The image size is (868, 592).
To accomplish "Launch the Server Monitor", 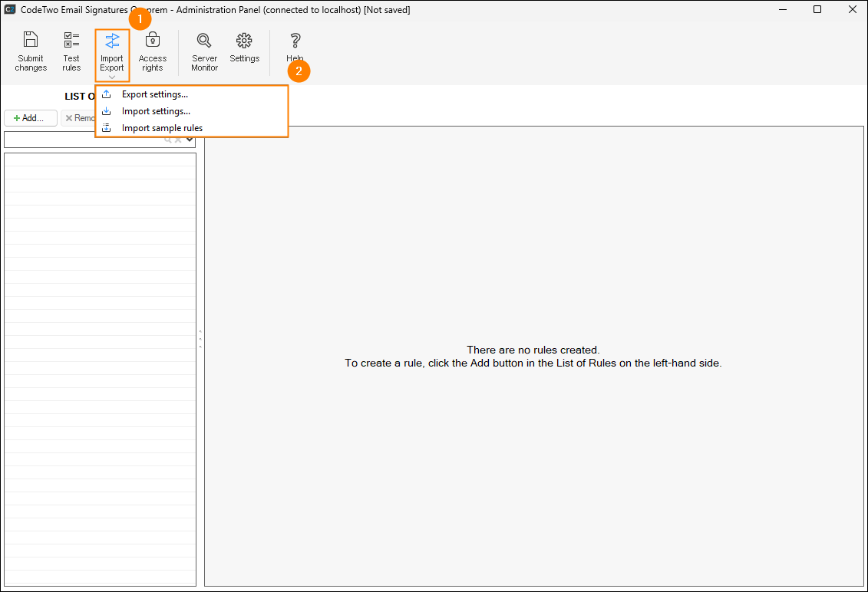I will [x=204, y=41].
